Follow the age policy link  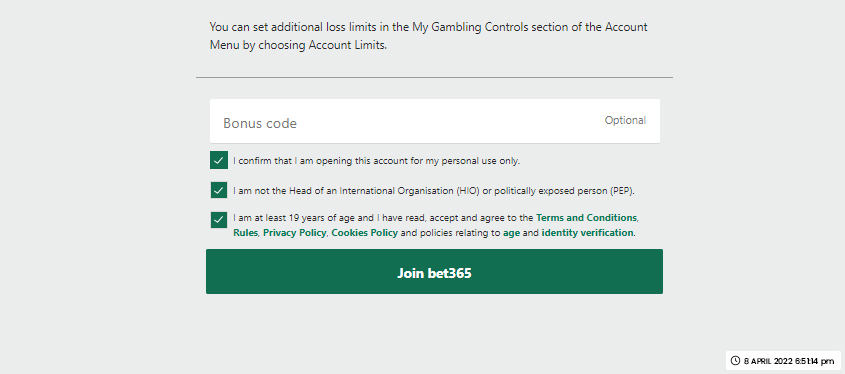click(x=512, y=233)
